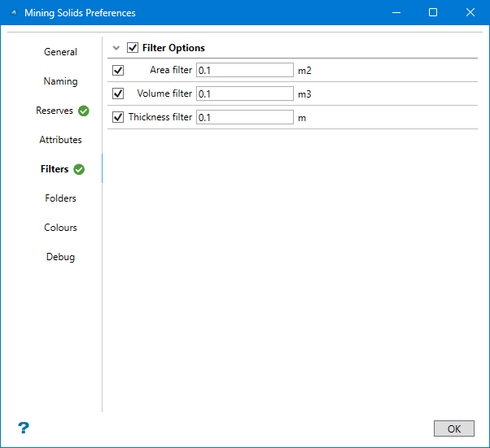Go to the Folders tab
The image size is (490, 448).
point(60,198)
